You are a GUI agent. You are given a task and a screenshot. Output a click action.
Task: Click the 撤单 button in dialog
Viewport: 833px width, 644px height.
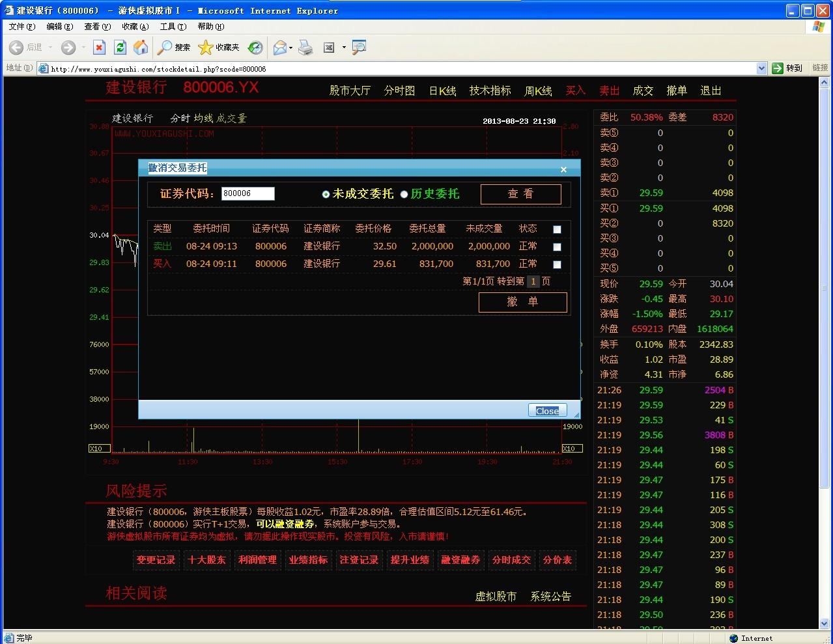tap(522, 302)
